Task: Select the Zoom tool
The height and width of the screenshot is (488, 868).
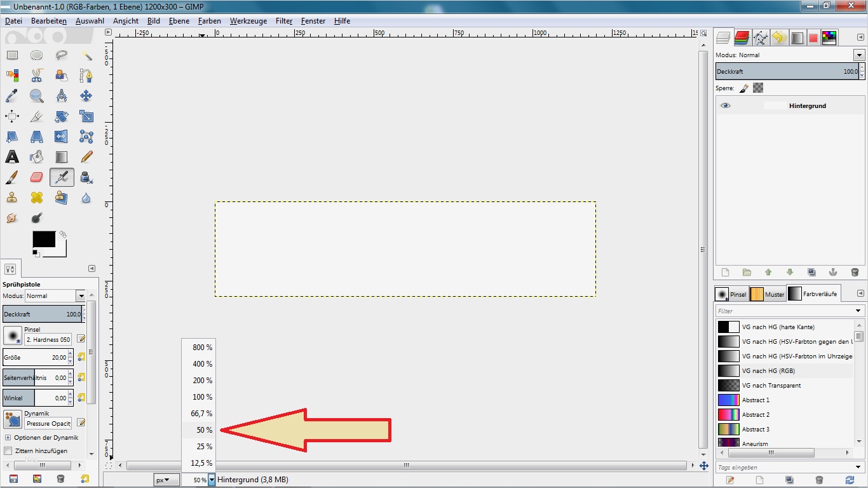Action: (36, 96)
